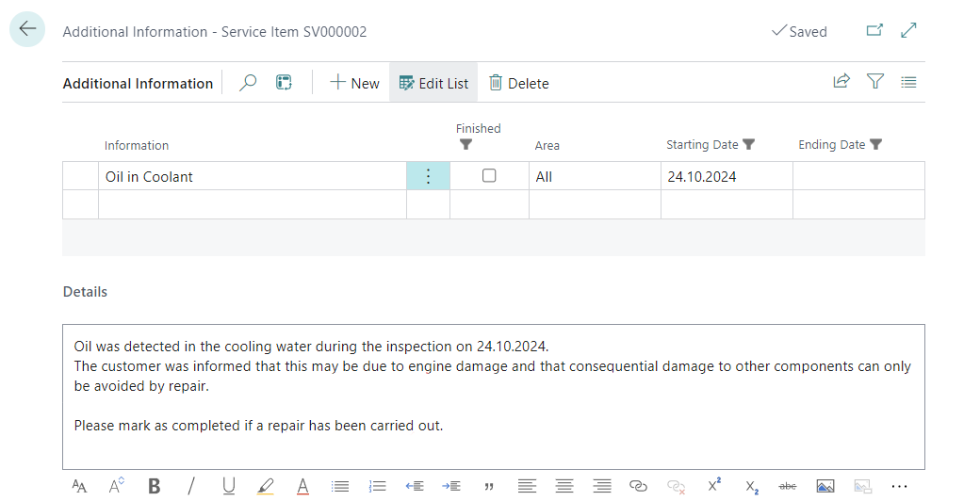The height and width of the screenshot is (501, 980).
Task: Open Ending Date column filter dropdown
Action: [875, 145]
